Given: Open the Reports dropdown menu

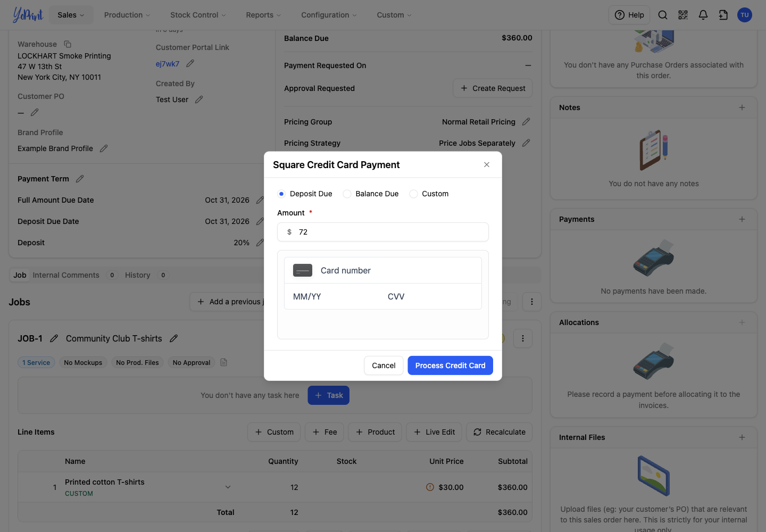Looking at the screenshot, I should [x=263, y=15].
